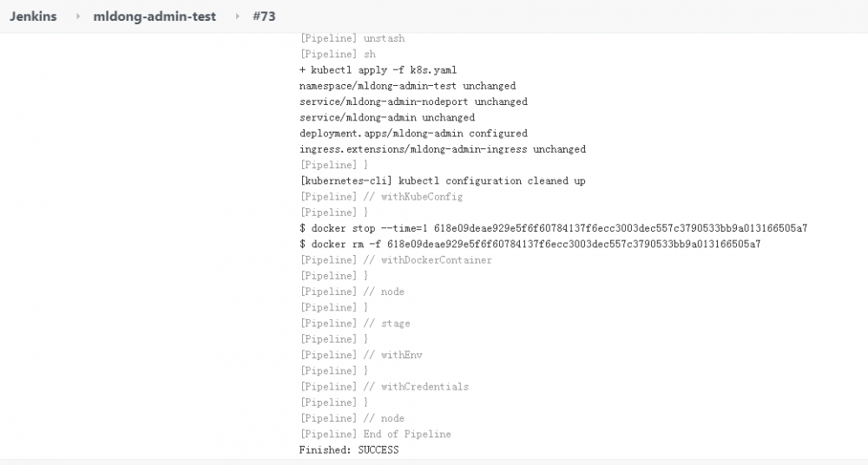Click the Jenkins breadcrumb link

pyautogui.click(x=33, y=16)
